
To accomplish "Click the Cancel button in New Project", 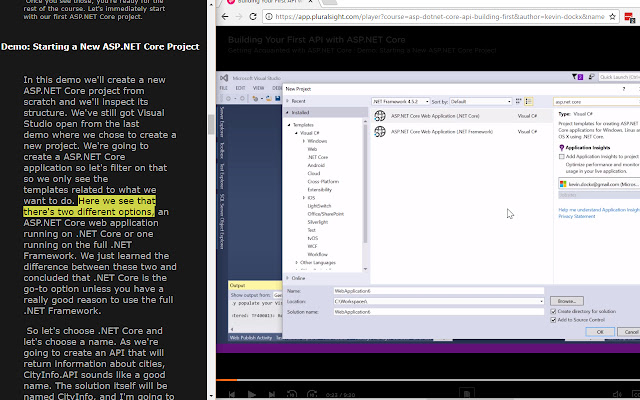I will 630,332.
